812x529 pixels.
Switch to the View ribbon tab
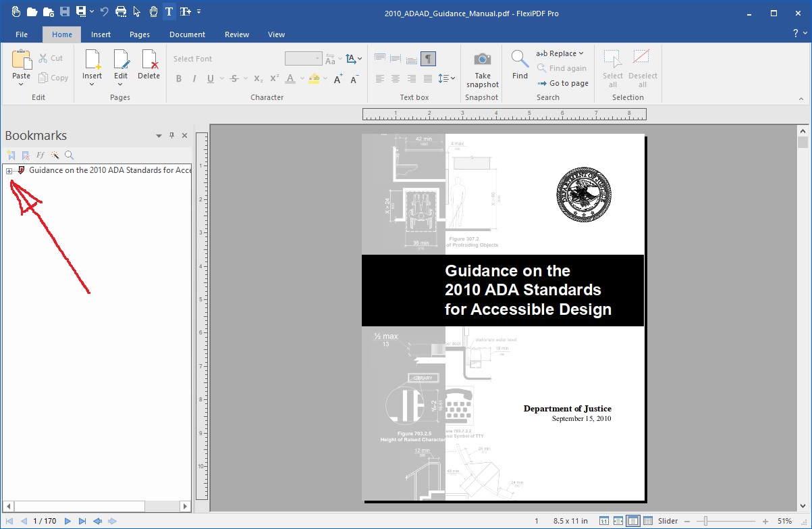click(277, 34)
